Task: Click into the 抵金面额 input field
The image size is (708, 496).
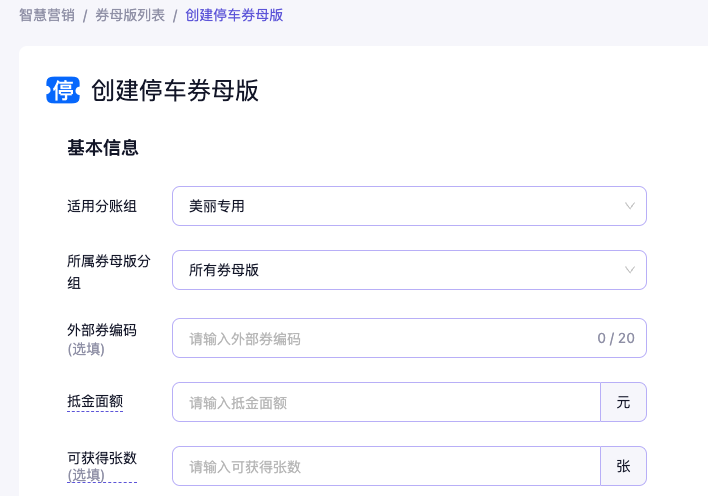Action: (x=385, y=402)
